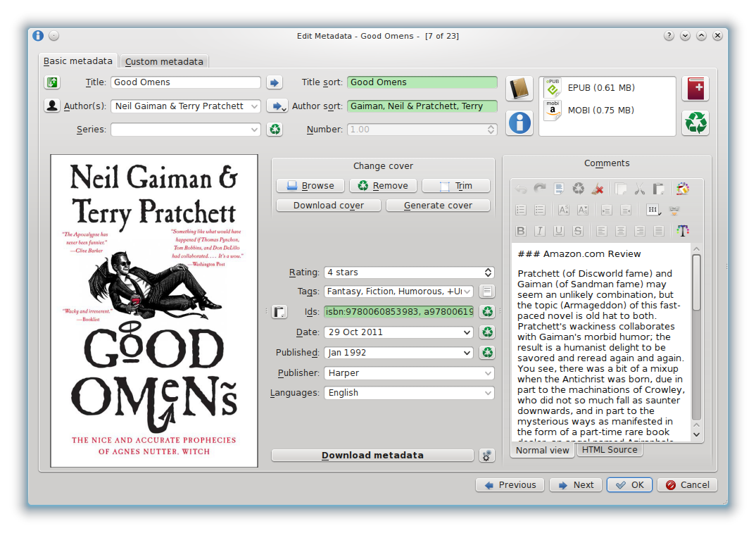This screenshot has height=533, width=756.
Task: Pick comments text foreground color
Action: pyautogui.click(x=682, y=231)
